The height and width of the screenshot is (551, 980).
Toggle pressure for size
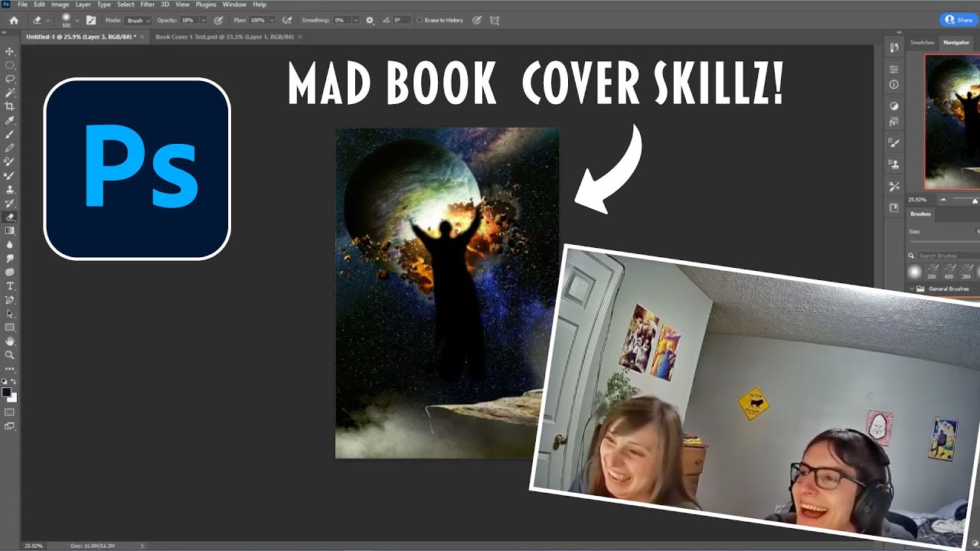pos(476,20)
